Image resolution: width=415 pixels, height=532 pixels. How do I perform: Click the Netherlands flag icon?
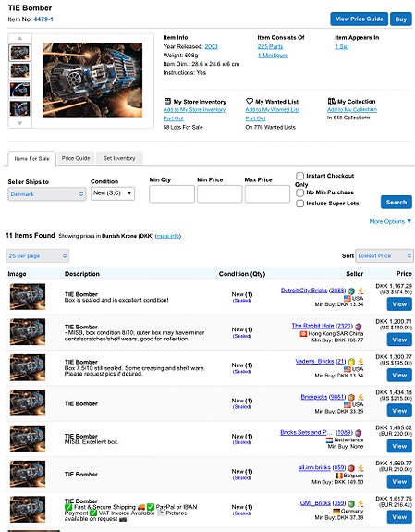tap(329, 440)
